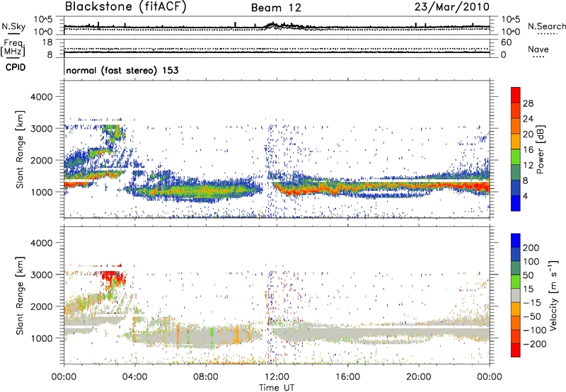Click the '60' Nave axis tick
Image resolution: width=566 pixels, height=392 pixels.
coord(506,42)
